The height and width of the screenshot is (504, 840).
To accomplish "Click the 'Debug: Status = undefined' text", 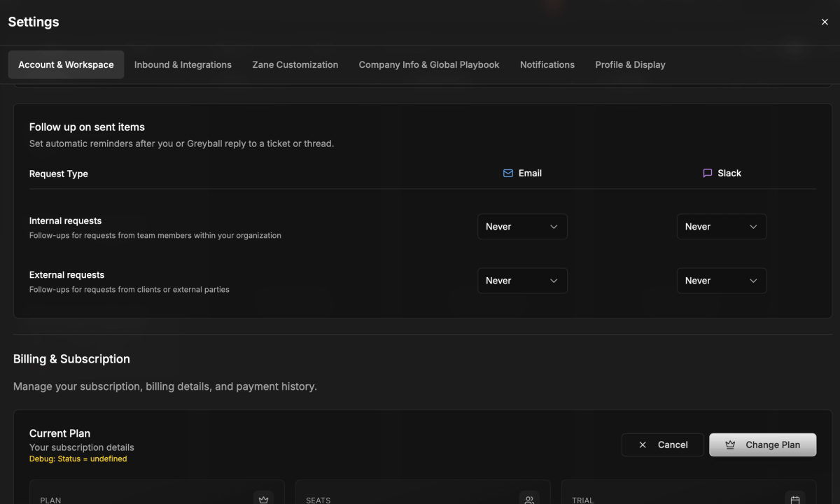I will point(78,459).
